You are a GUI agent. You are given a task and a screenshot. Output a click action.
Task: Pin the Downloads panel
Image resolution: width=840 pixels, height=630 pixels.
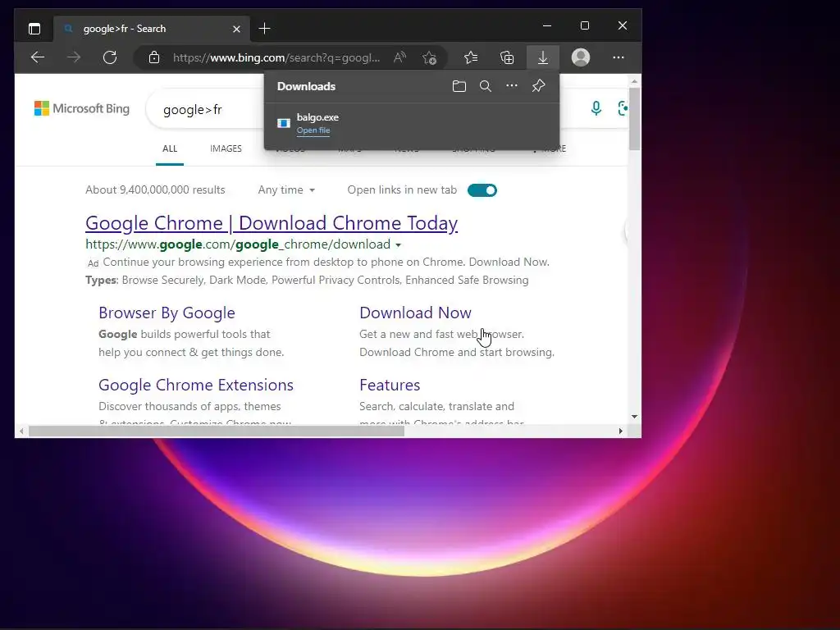pyautogui.click(x=538, y=85)
